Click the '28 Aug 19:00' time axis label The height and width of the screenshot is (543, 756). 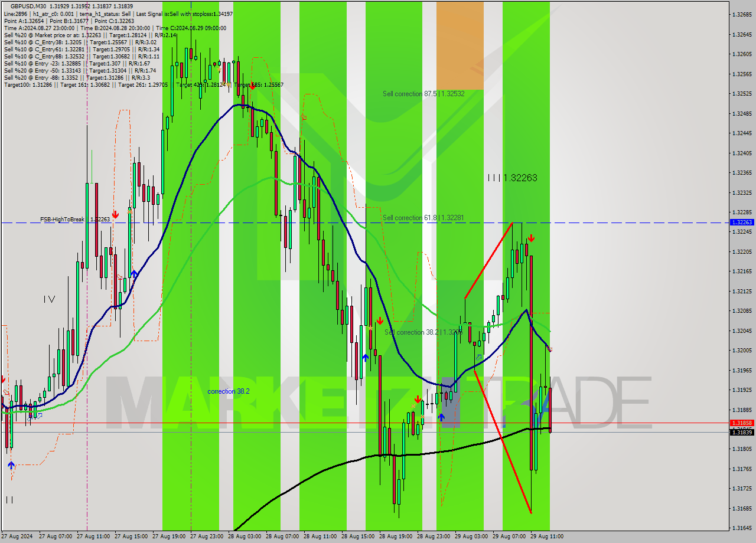tap(397, 537)
